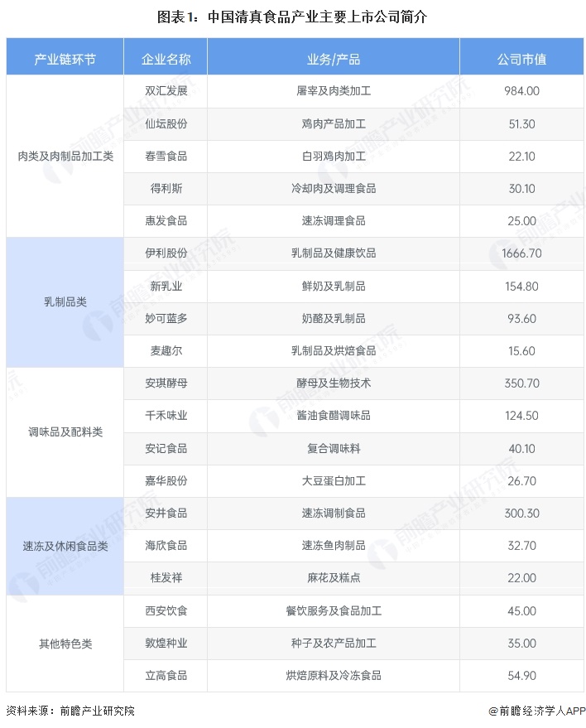Click the 乳制品类 category cell
586x728 pixels.
pyautogui.click(x=65, y=302)
